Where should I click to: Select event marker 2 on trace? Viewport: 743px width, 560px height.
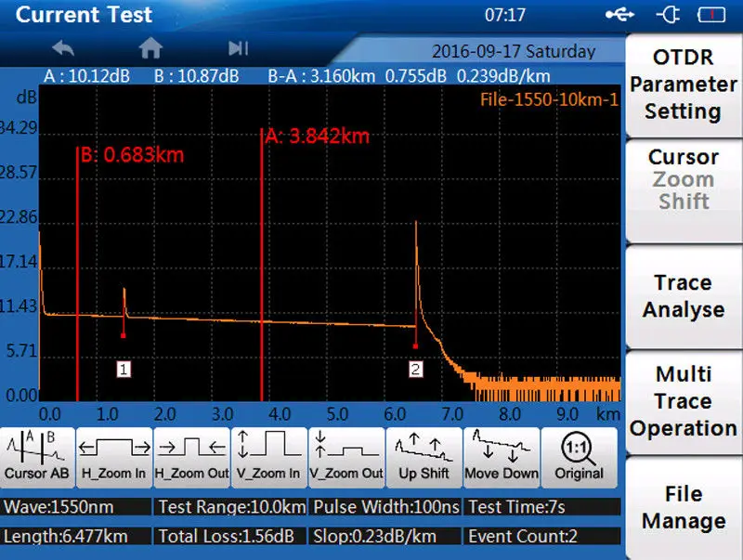tap(415, 369)
